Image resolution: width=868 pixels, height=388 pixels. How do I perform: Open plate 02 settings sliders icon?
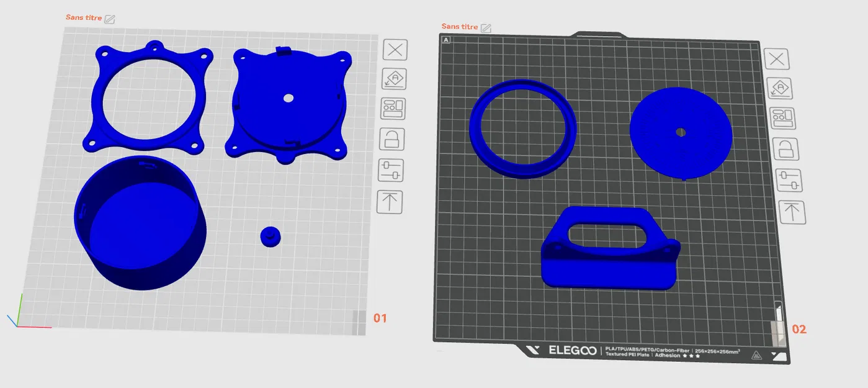(x=789, y=180)
